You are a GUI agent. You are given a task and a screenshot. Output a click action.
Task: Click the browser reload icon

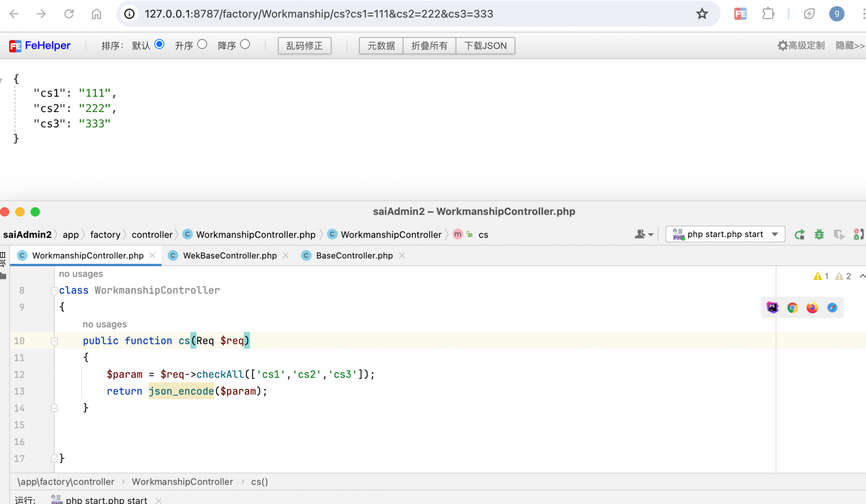point(69,14)
